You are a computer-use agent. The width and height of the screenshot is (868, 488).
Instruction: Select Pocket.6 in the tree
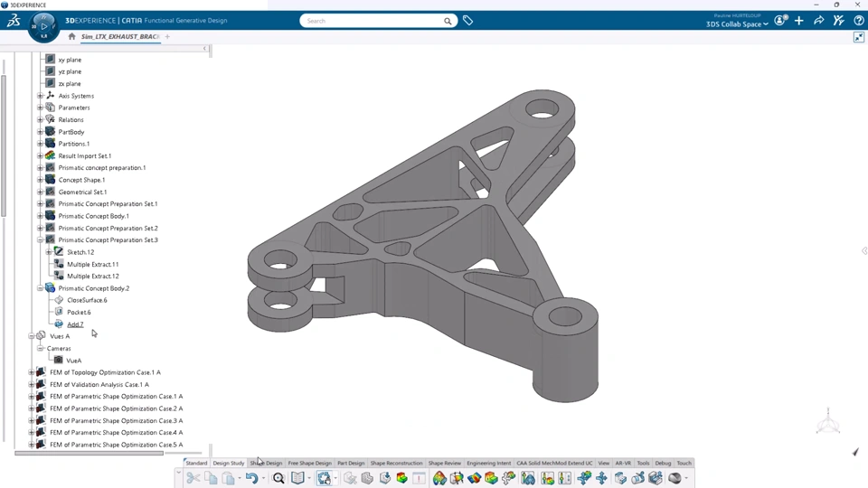(x=79, y=312)
